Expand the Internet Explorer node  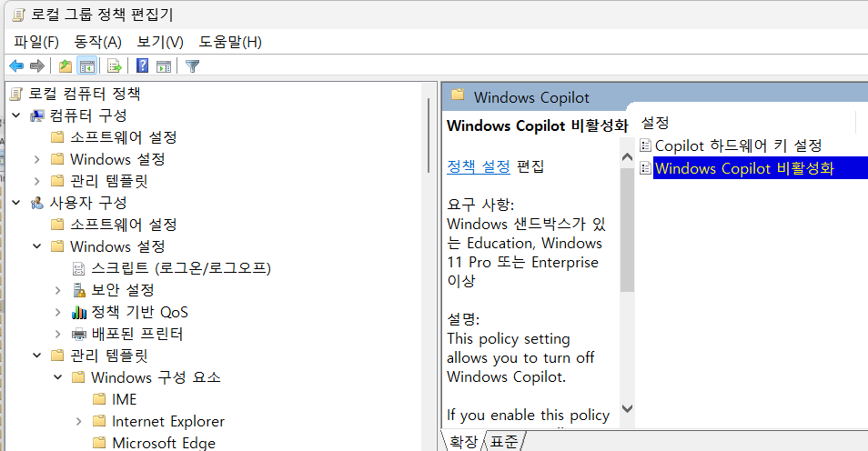[78, 421]
